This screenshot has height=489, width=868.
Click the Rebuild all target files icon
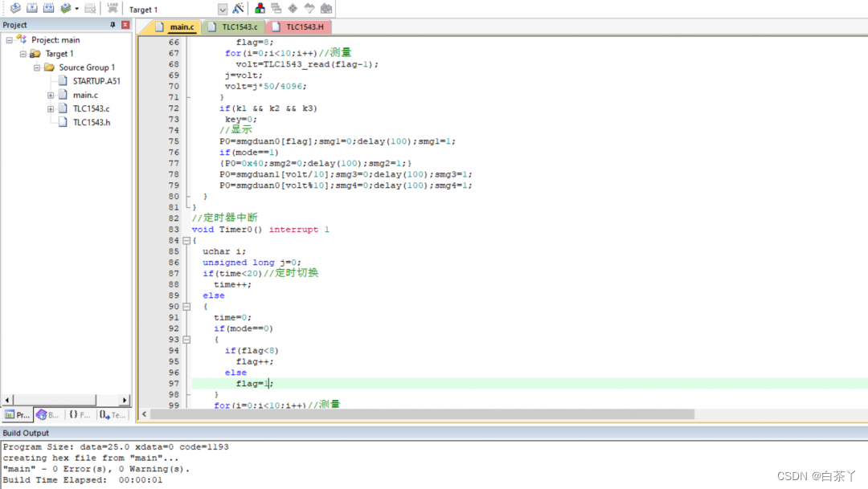coord(49,9)
